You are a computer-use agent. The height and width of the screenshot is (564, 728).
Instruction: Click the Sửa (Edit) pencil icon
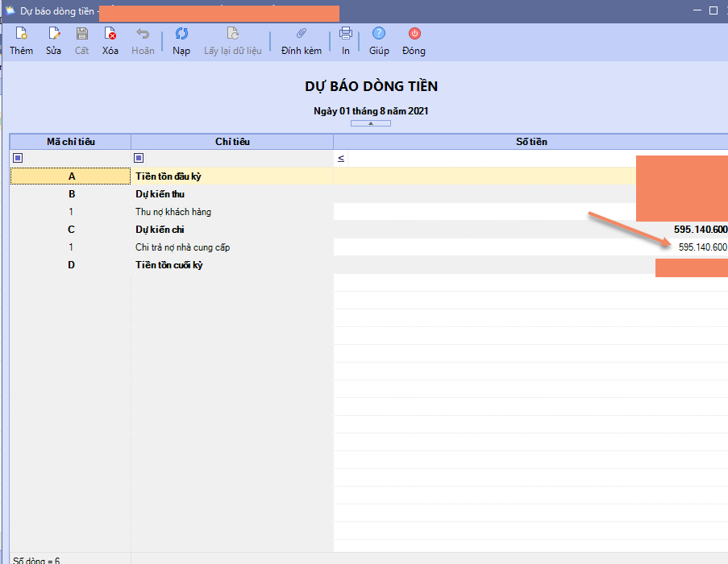pos(53,34)
